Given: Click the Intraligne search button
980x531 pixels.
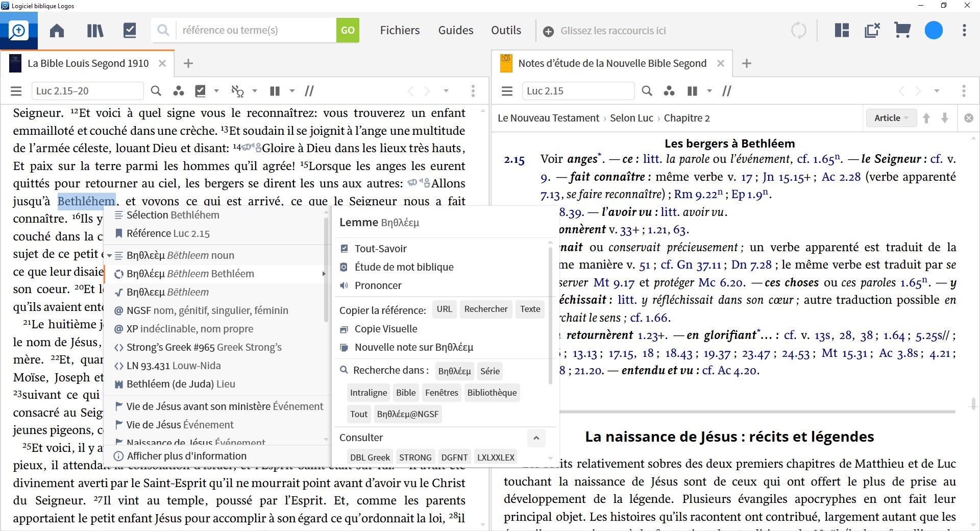Looking at the screenshot, I should 369,393.
